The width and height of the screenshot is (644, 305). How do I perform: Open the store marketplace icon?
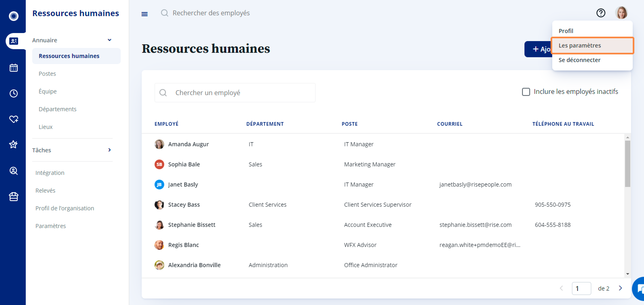13,197
